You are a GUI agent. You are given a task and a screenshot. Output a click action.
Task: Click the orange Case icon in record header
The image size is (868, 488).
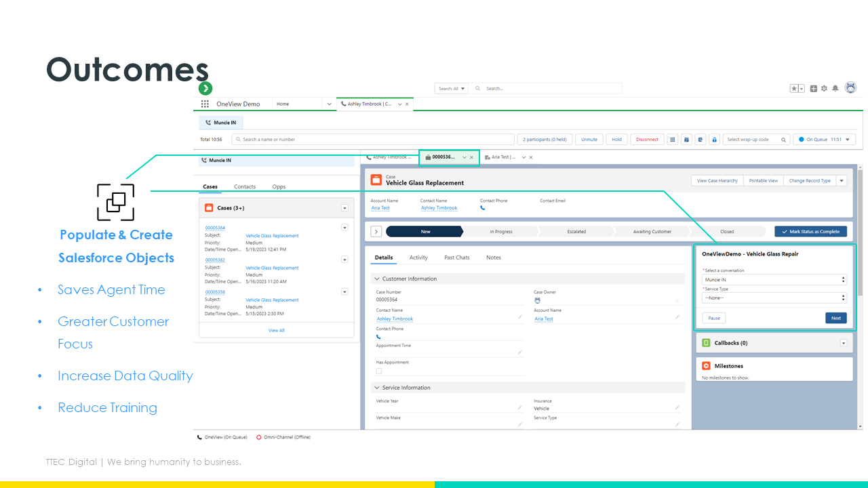[376, 180]
